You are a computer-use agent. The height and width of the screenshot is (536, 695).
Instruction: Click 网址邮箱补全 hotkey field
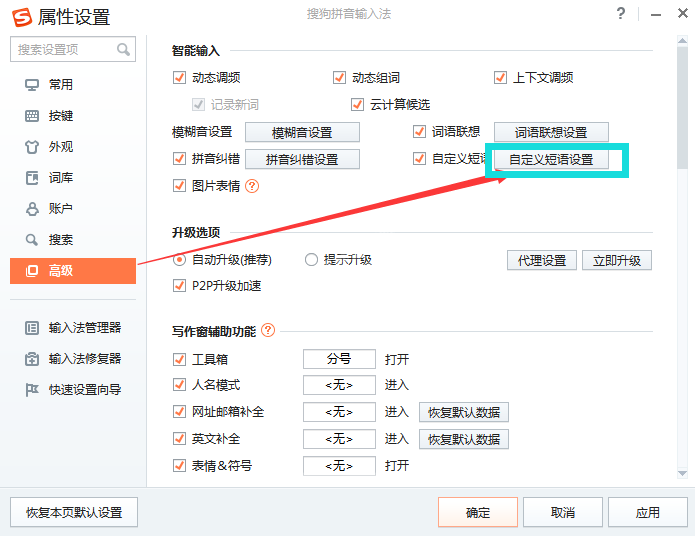339,412
